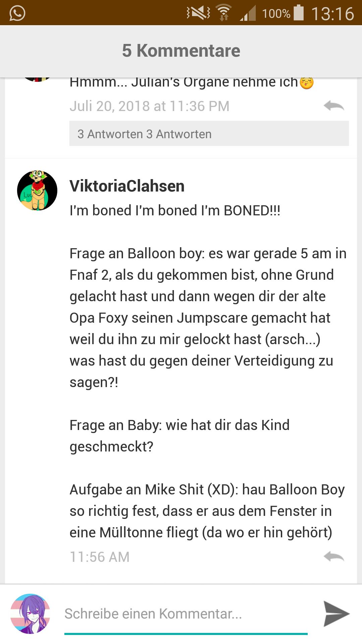
Task: Tap the 13:16 clock in status bar
Action: click(x=333, y=14)
